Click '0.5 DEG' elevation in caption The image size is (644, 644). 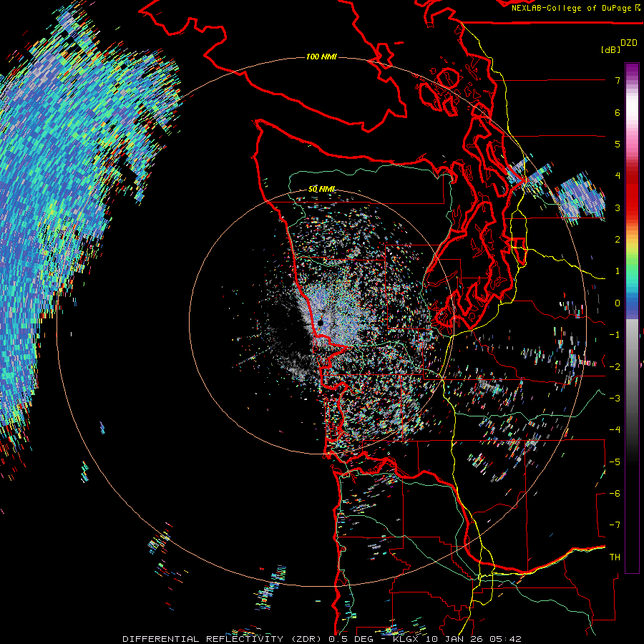pos(351,639)
